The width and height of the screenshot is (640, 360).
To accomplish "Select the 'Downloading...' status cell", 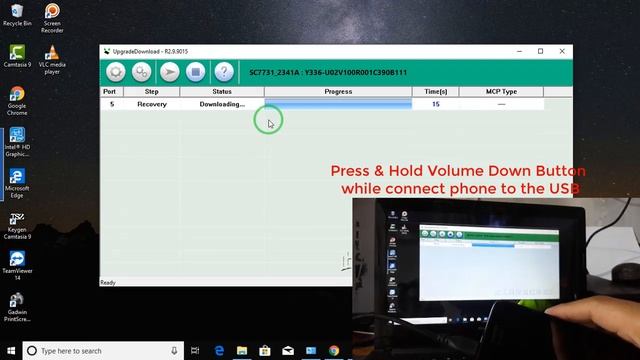I will (x=222, y=104).
